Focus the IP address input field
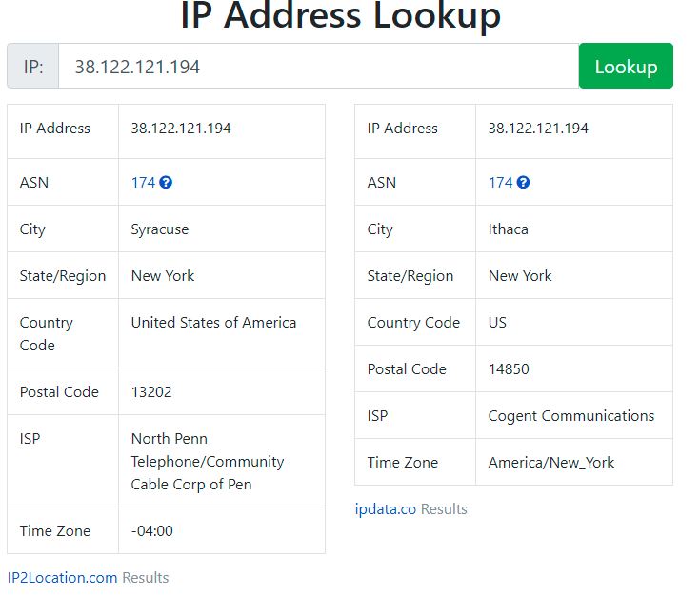 318,66
